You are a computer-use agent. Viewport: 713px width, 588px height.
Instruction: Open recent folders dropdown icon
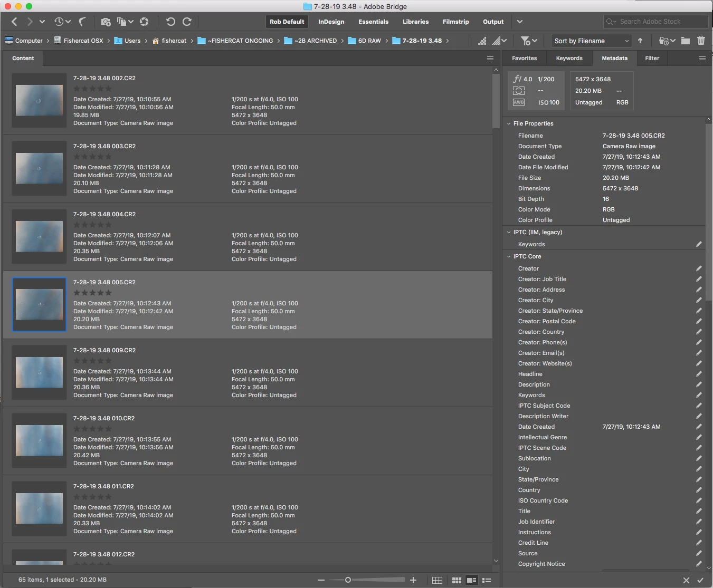(668, 41)
